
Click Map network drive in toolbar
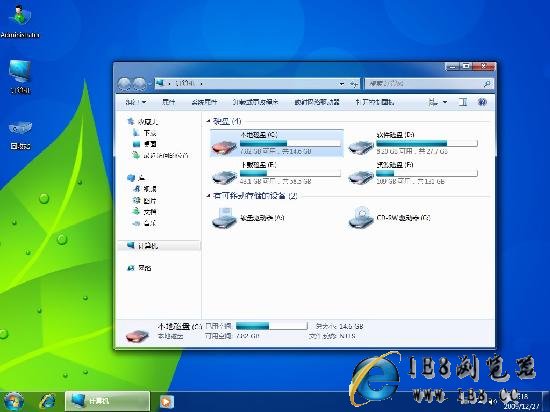pos(317,102)
